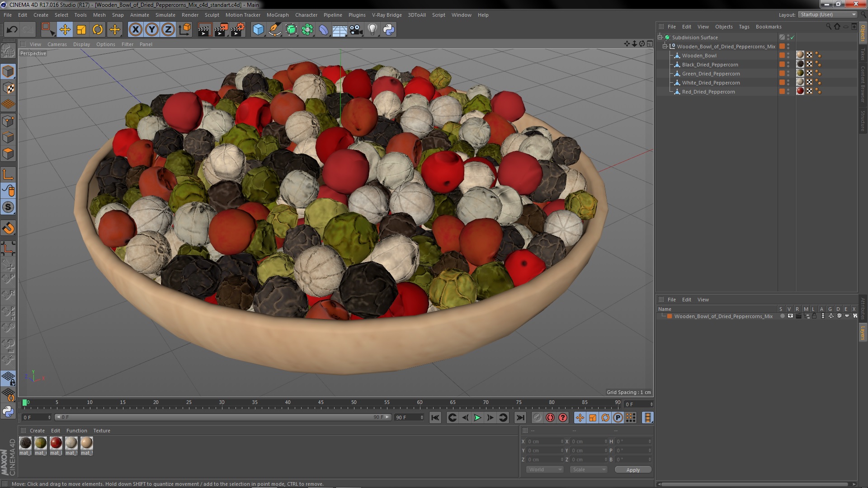Open the V-Ray Bridge menu
The height and width of the screenshot is (488, 868).
[387, 15]
